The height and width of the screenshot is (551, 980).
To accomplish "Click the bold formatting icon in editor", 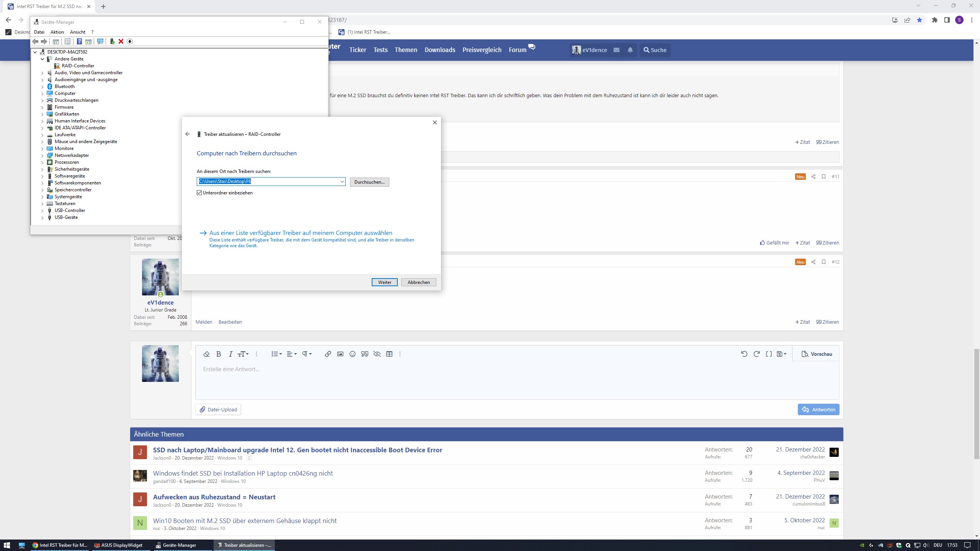I will click(x=219, y=354).
